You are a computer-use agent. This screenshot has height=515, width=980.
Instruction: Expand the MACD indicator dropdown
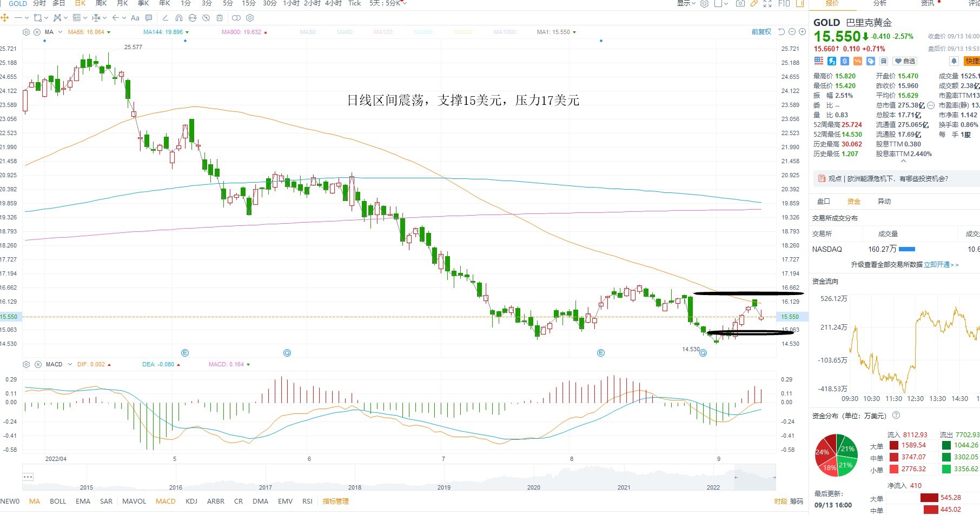click(x=70, y=364)
